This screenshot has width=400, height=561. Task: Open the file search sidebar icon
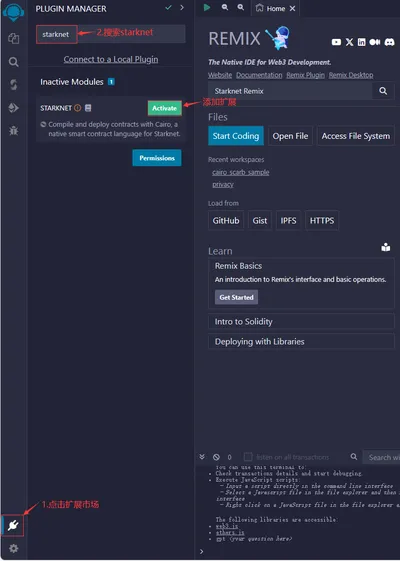14,62
